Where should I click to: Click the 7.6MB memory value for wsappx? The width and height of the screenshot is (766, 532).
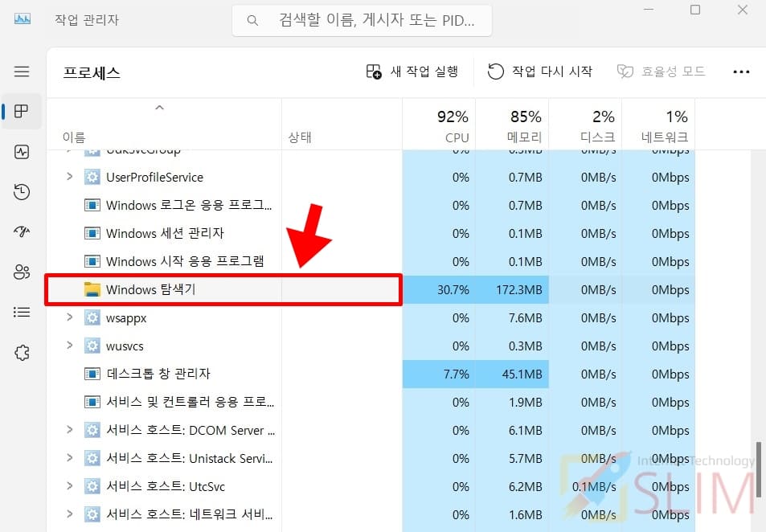[x=525, y=318]
